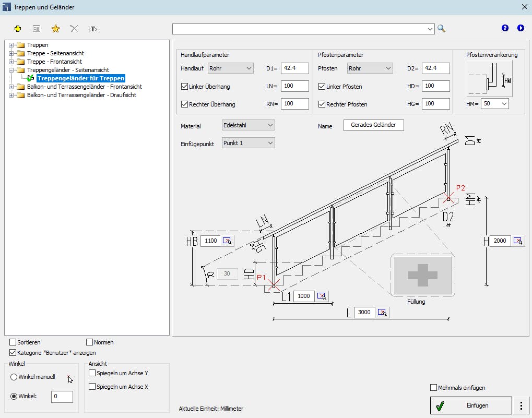Open the Material Edelstahl dropdown

(248, 125)
